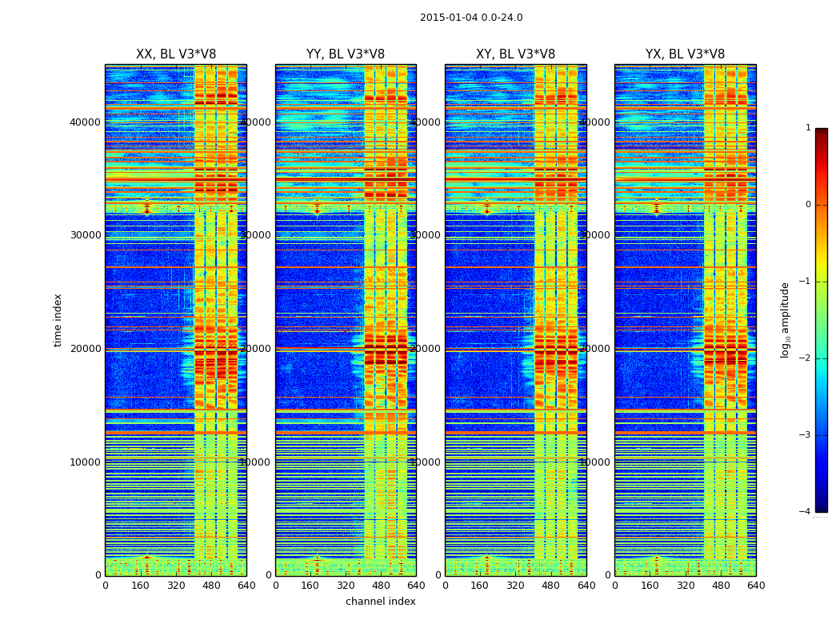Click colorbar tick label 0
Viewport: 840px width, 640px height.
pos(808,205)
